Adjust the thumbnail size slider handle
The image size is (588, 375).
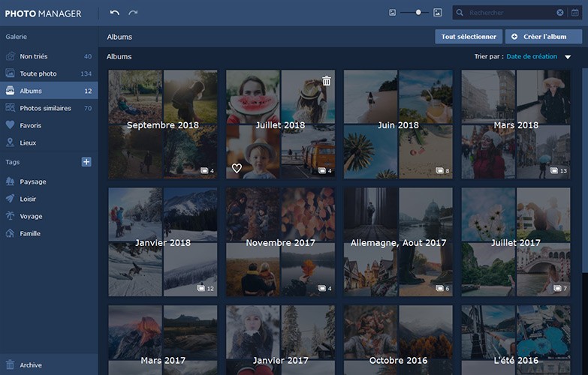[418, 12]
